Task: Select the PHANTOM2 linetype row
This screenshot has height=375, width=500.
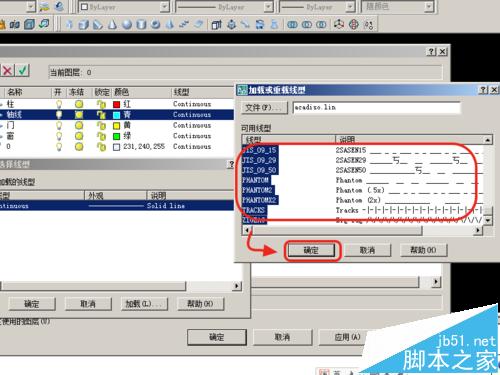Action: tap(362, 190)
